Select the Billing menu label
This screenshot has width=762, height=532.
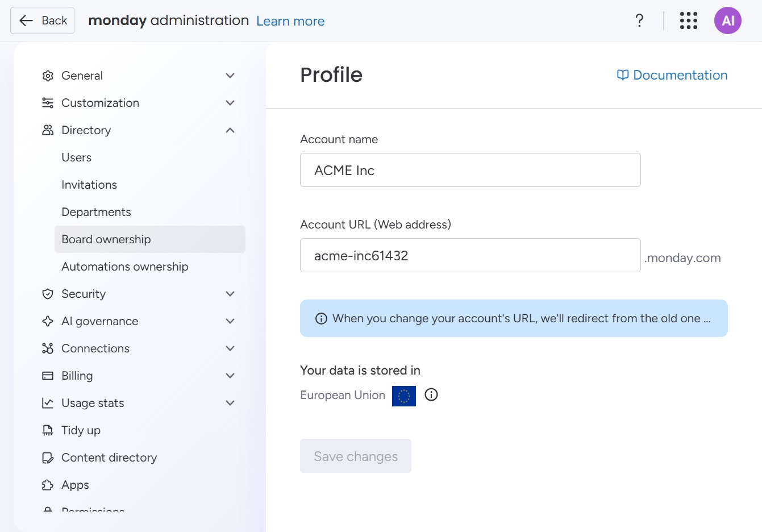pos(77,376)
